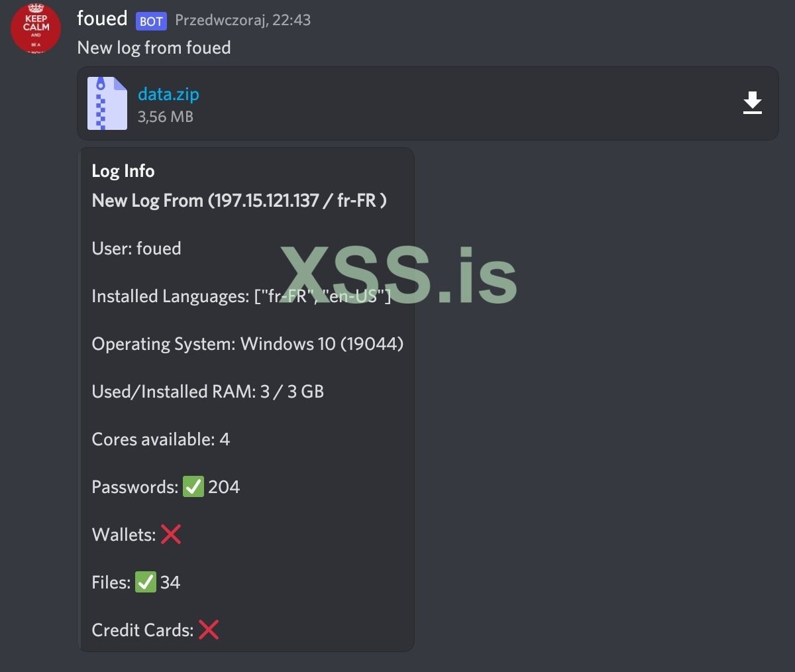
Task: Click the Used/Installed RAM line
Action: tap(208, 392)
